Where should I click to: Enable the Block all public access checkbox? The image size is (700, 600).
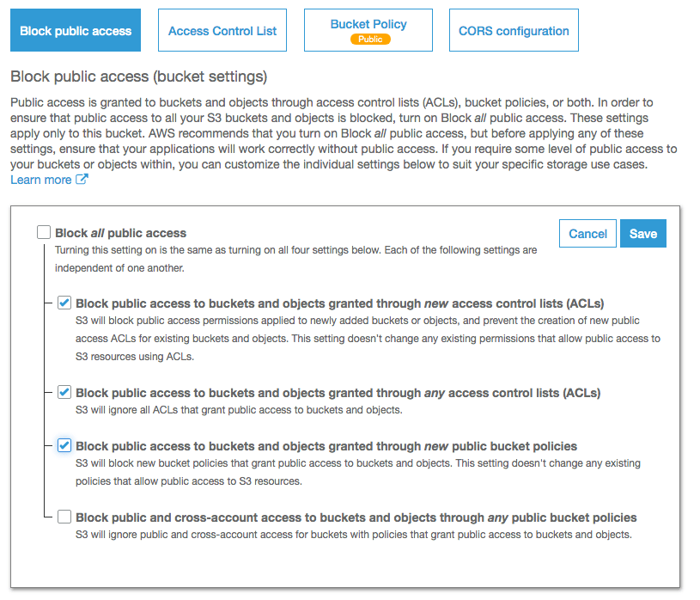pyautogui.click(x=44, y=231)
